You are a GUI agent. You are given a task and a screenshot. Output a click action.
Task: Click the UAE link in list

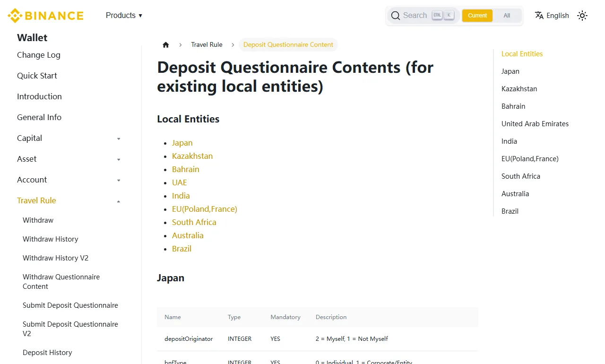180,183
